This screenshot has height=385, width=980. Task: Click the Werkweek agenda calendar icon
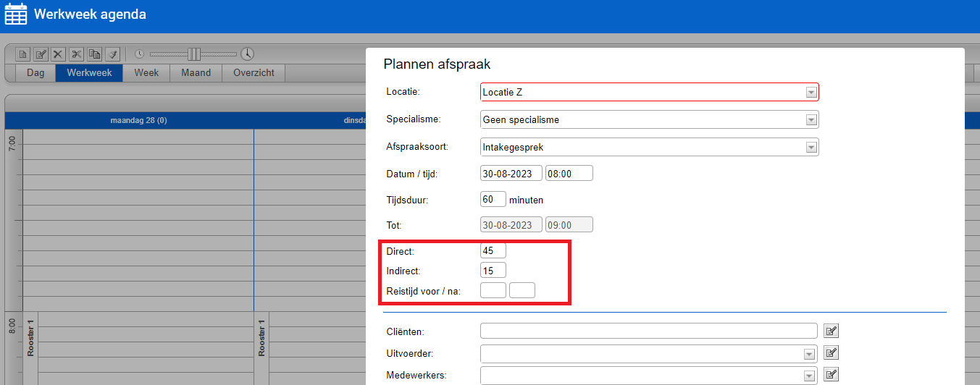(15, 14)
